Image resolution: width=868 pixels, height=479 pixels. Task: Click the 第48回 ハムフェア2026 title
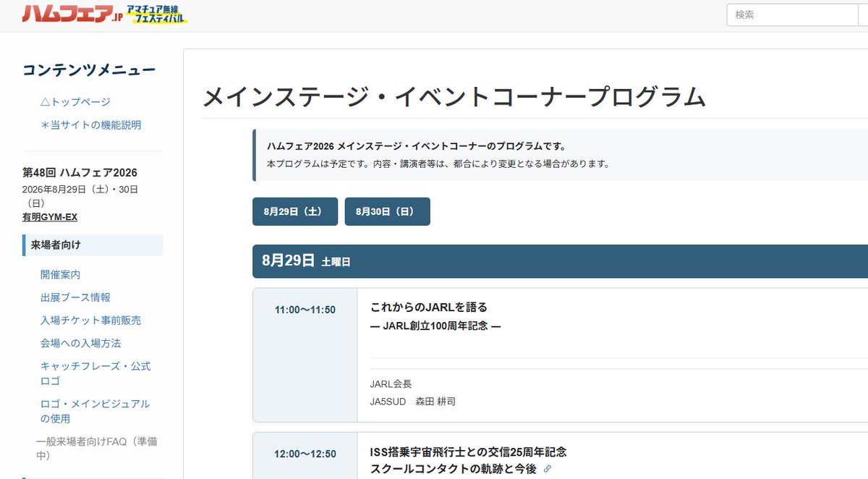point(80,172)
